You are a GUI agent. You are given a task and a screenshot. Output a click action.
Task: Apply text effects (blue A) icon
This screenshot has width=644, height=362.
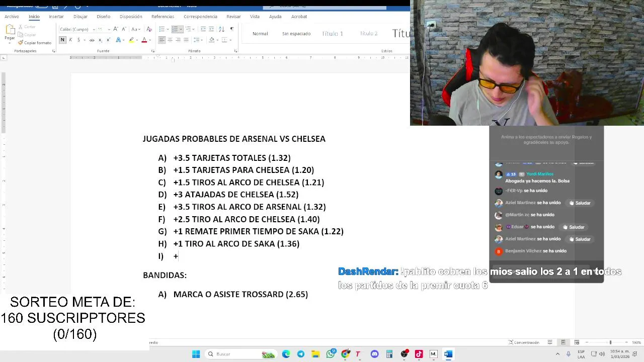click(118, 40)
